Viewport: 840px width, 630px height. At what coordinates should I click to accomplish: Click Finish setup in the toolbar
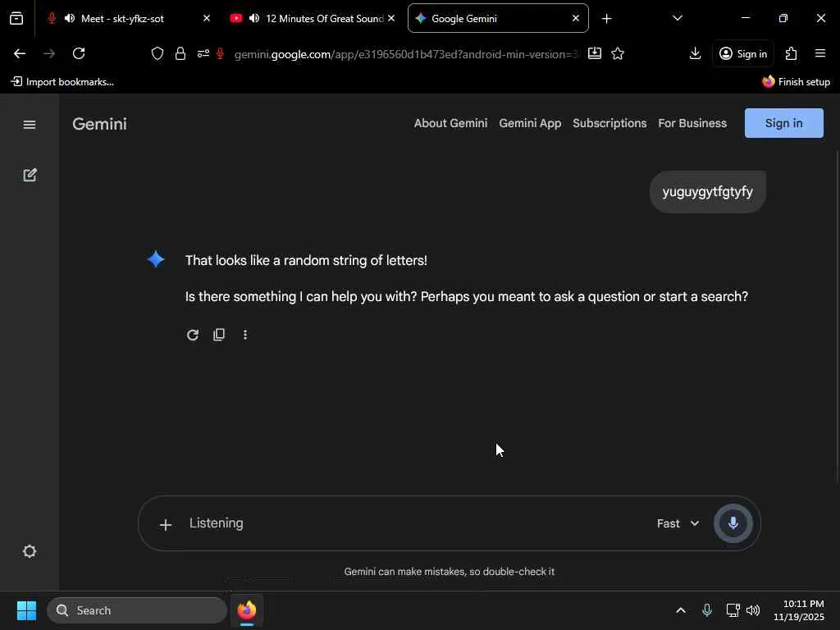coord(796,82)
